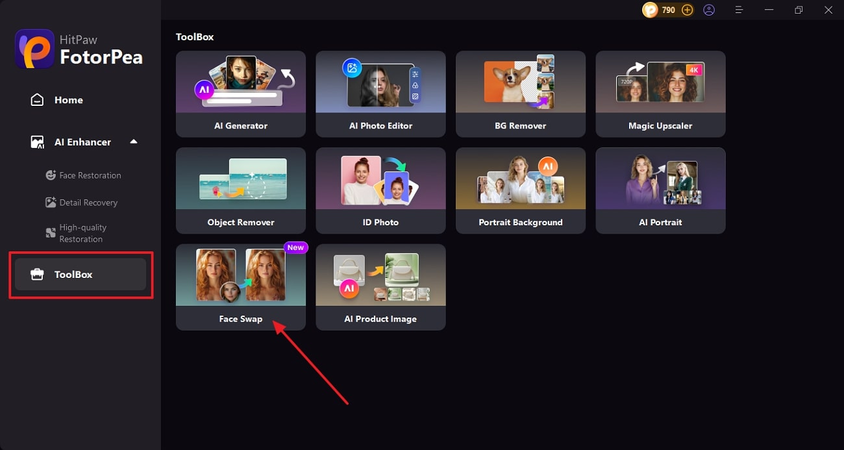The image size is (844, 450).
Task: Click the Detail Recovery icon
Action: [51, 202]
